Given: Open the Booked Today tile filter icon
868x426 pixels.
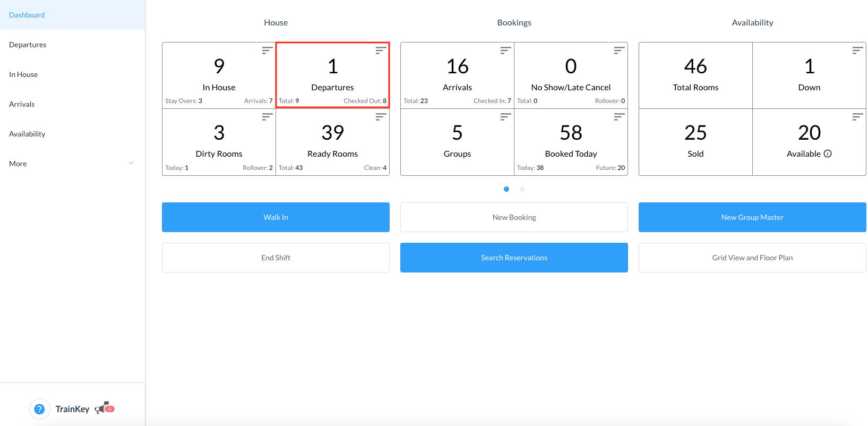Looking at the screenshot, I should 619,117.
